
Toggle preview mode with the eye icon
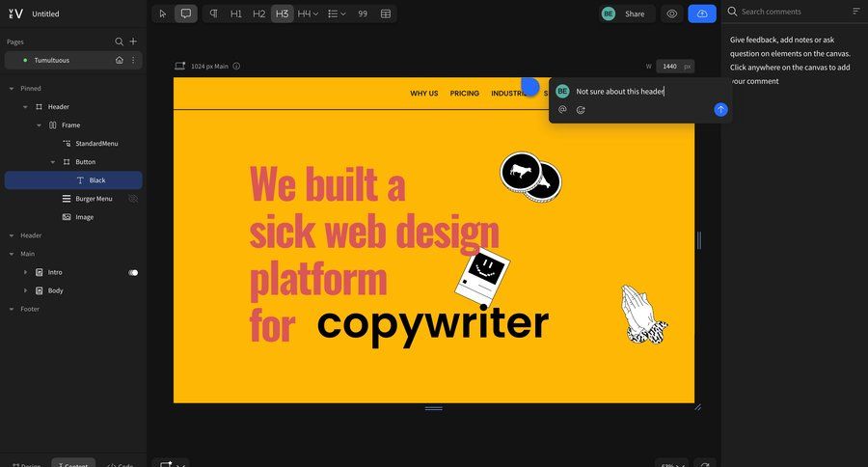(x=671, y=14)
